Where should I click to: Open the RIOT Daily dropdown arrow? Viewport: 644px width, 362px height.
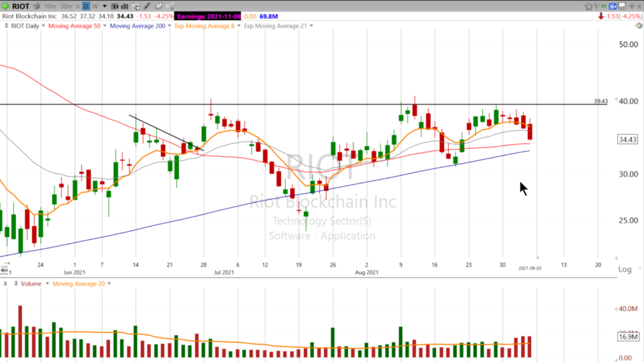pos(43,26)
